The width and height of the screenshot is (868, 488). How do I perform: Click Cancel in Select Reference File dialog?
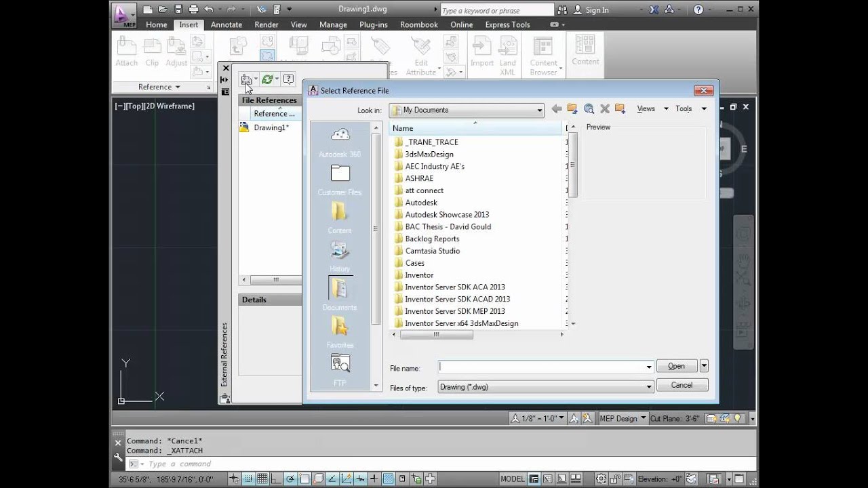pyautogui.click(x=682, y=385)
